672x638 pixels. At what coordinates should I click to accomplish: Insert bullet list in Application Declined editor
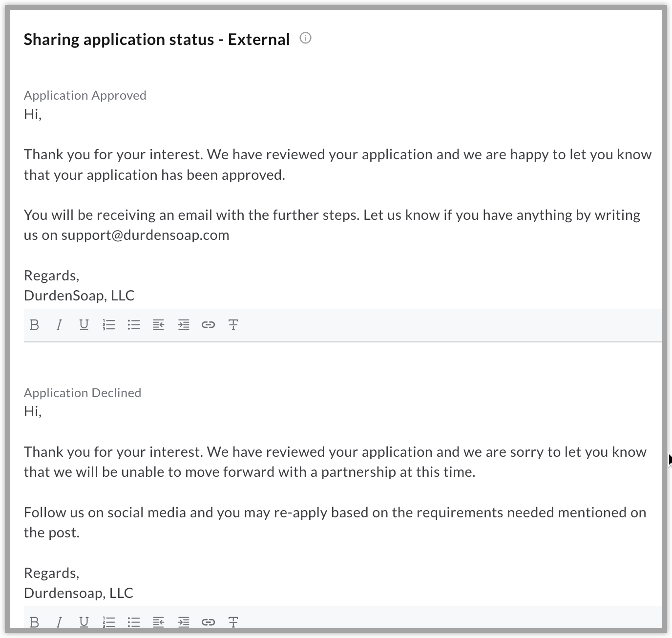134,622
